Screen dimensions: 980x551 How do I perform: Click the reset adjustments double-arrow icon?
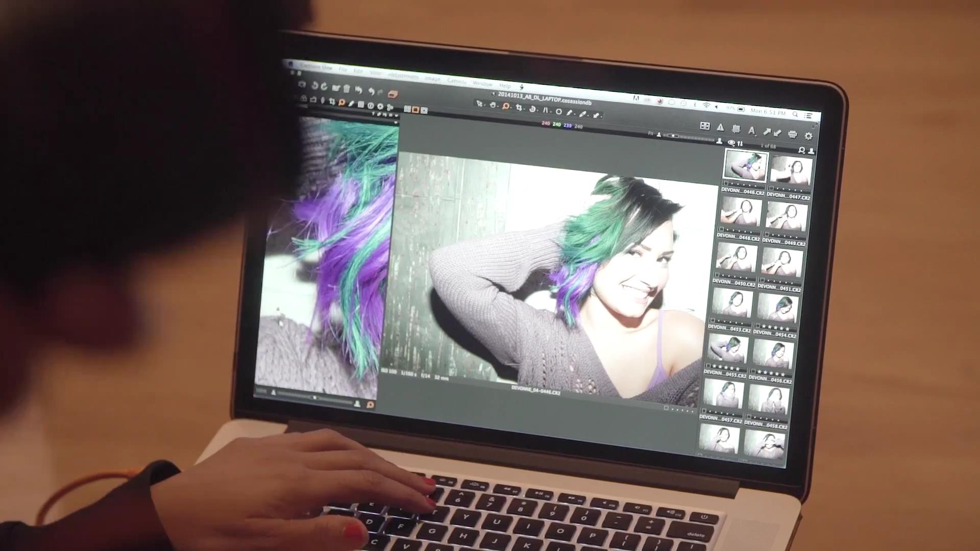click(x=358, y=90)
